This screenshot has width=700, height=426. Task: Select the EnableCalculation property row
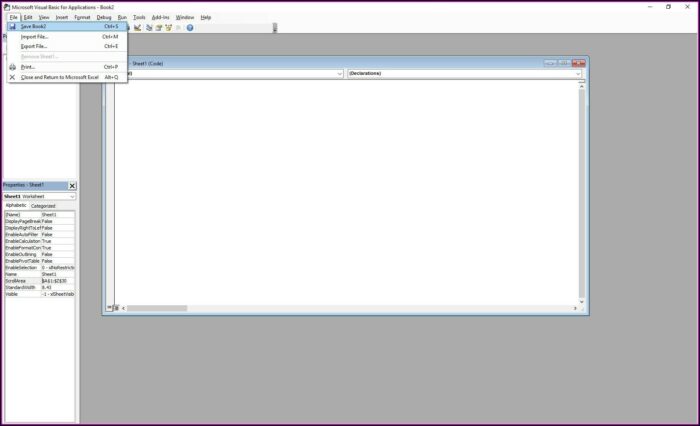pos(40,241)
